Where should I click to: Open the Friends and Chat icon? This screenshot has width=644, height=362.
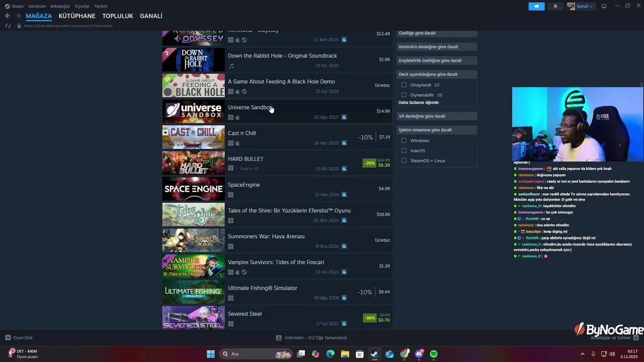(636, 337)
